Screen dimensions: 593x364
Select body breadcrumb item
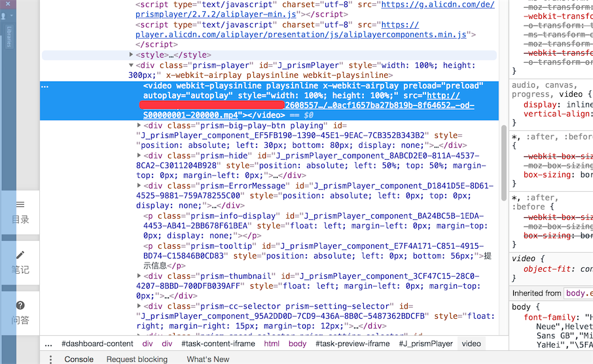click(x=297, y=344)
